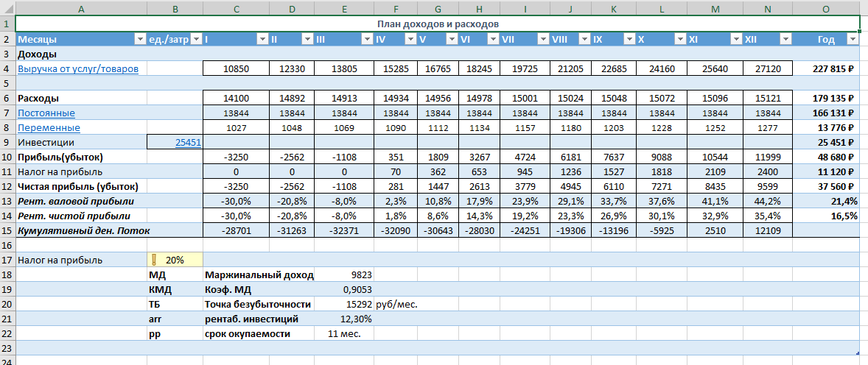Screen dimensions: 868x365
Task: Open the filter dropdown for month V
Action: [451, 39]
